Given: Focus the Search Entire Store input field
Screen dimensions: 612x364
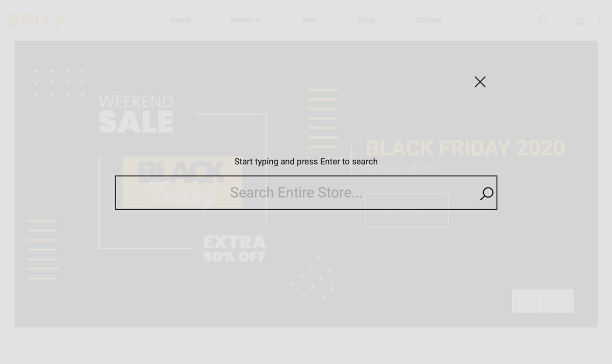Looking at the screenshot, I should tap(296, 193).
